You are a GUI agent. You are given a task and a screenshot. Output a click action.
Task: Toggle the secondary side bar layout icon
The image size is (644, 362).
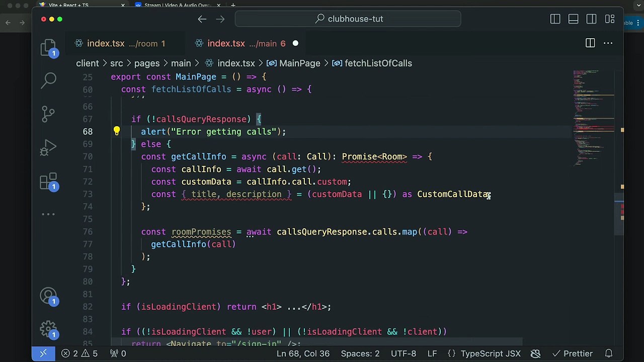pyautogui.click(x=592, y=19)
